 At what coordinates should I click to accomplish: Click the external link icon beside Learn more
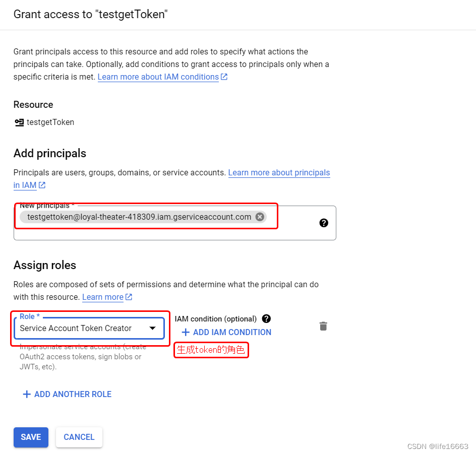point(129,297)
